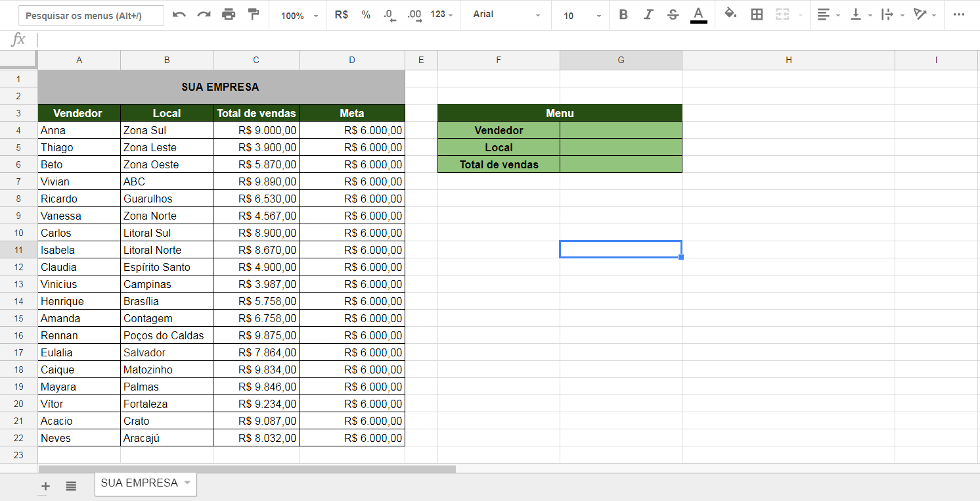Click the Undo arrow icon
Image resolution: width=980 pixels, height=501 pixels.
[x=179, y=14]
